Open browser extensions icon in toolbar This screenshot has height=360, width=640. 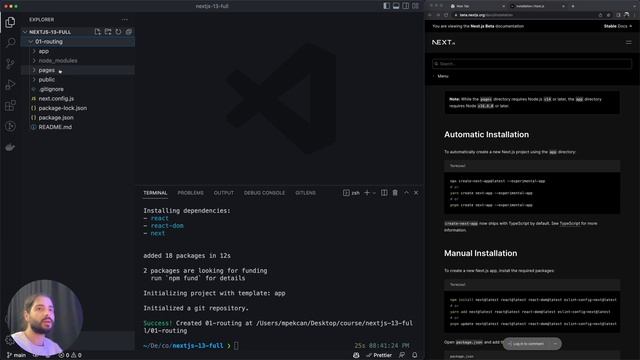coord(618,15)
